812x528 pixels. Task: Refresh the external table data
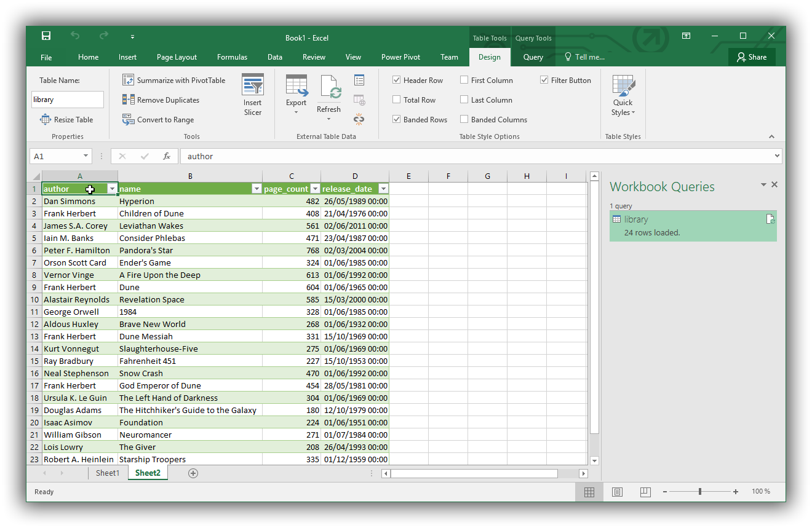point(329,95)
